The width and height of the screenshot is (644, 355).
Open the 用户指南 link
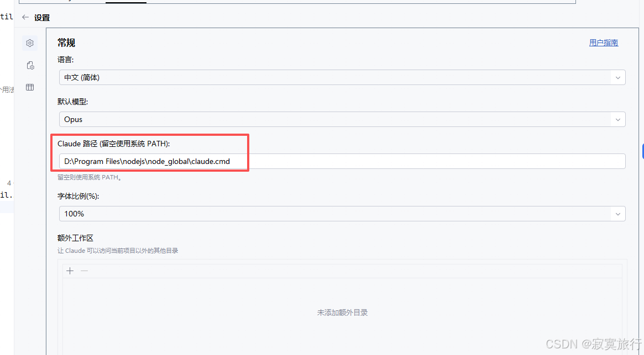603,43
